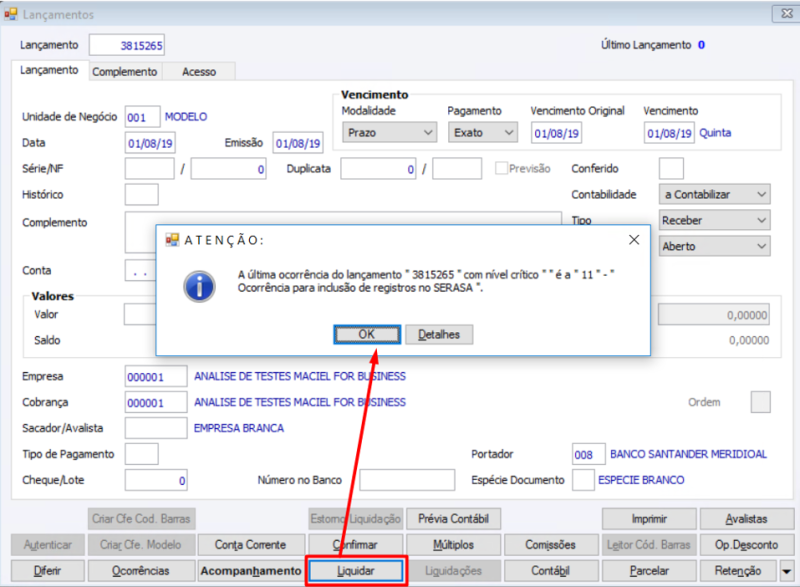800x587 pixels.
Task: Open Conta Corrente
Action: click(251, 545)
